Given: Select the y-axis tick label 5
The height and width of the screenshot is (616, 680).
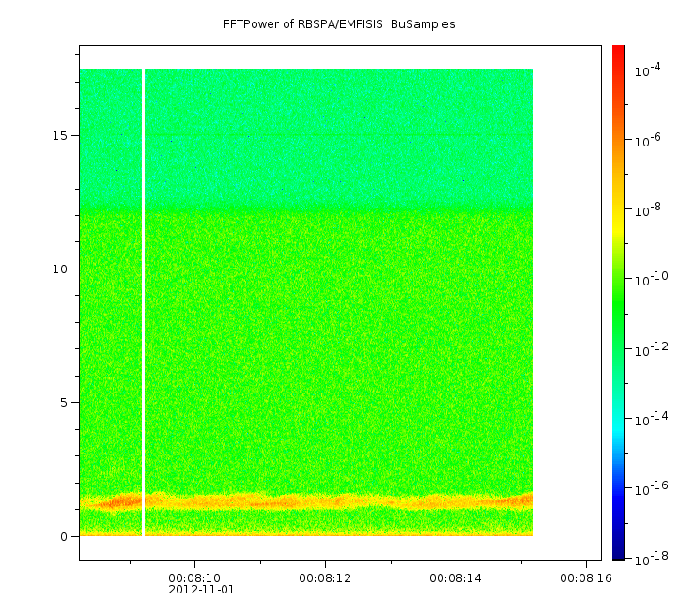Looking at the screenshot, I should [x=63, y=402].
